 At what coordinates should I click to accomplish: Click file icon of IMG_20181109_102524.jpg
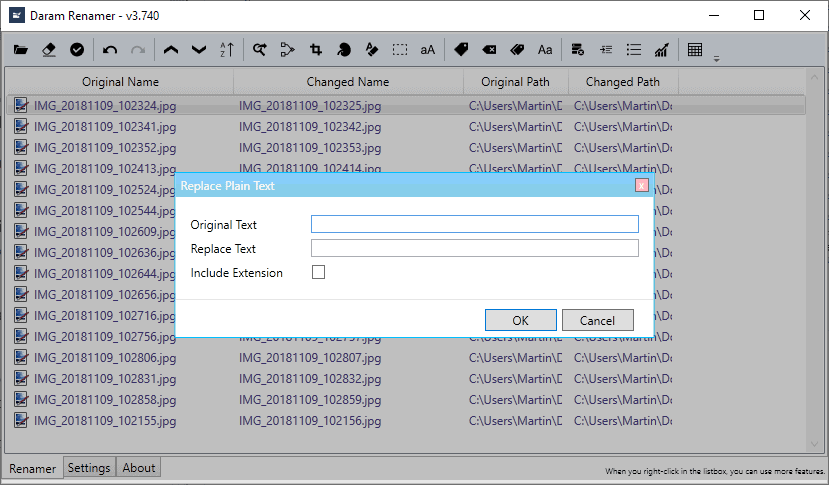coord(21,189)
